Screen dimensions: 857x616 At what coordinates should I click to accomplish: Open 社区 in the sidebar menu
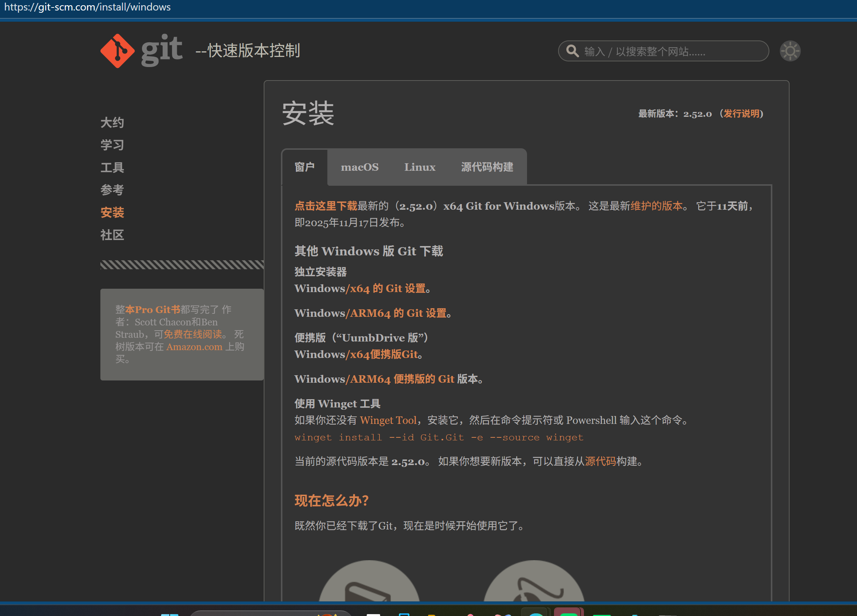point(112,235)
